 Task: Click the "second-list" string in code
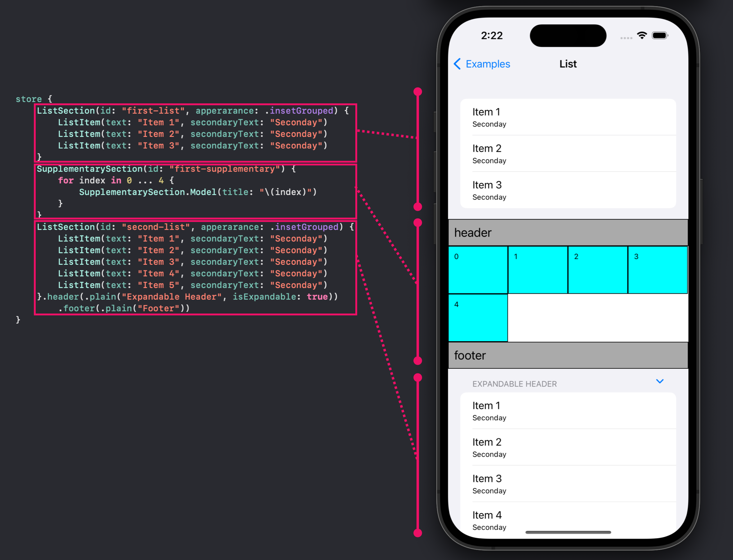[x=156, y=227]
